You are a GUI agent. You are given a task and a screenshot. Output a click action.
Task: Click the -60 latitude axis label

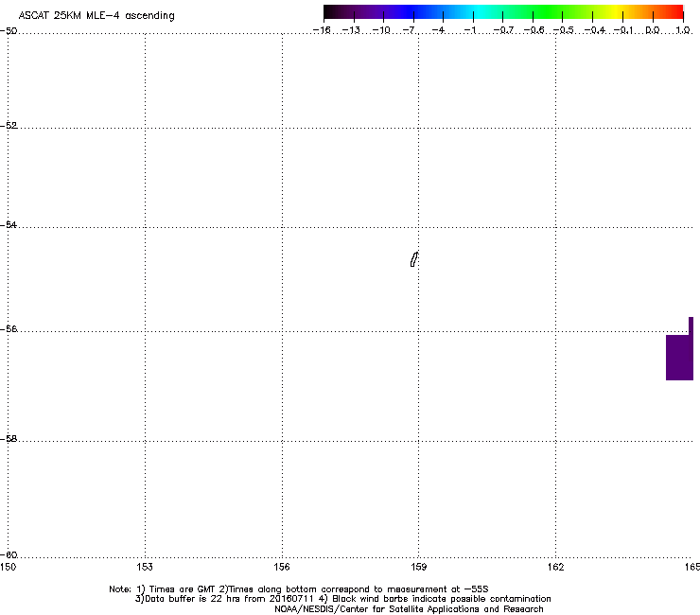click(x=9, y=554)
